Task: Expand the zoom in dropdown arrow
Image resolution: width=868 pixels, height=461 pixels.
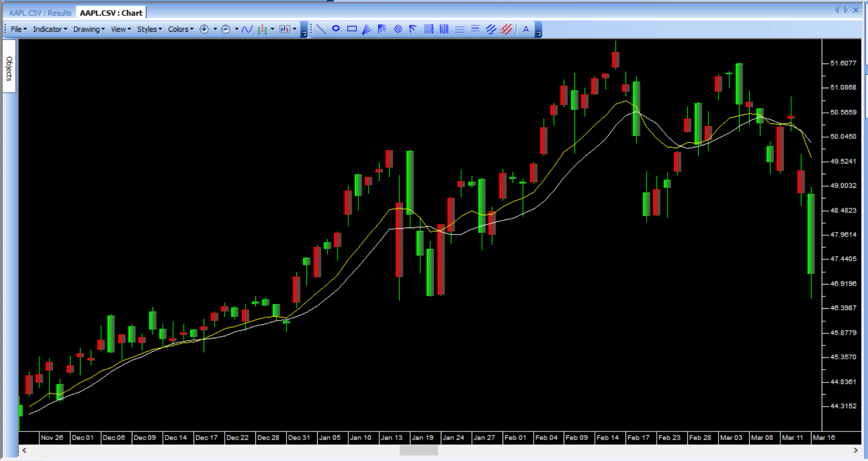Action: pyautogui.click(x=215, y=29)
